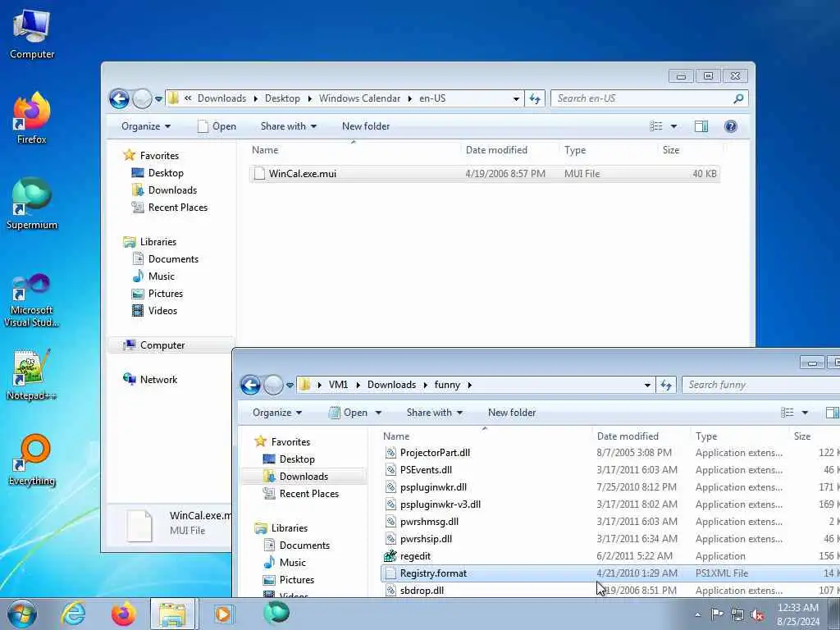Open the Supermium desktop shortcut

coord(32,204)
